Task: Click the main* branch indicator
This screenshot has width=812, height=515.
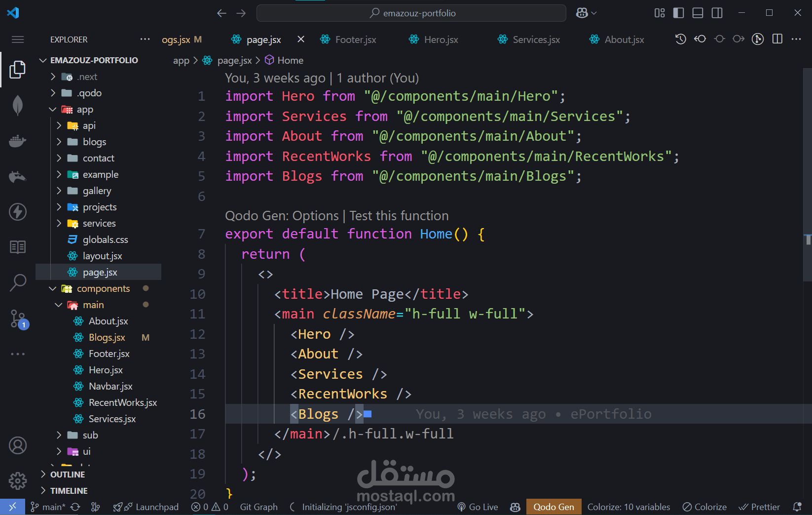Action: 48,507
